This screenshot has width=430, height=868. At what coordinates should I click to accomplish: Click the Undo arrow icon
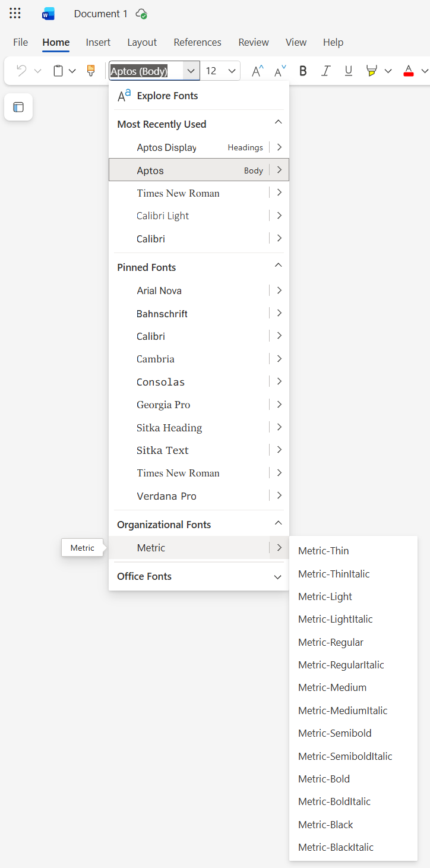tap(21, 71)
